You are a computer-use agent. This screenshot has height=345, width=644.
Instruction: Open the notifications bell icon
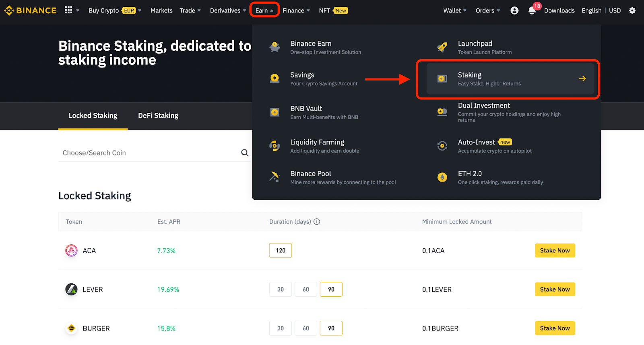[532, 10]
